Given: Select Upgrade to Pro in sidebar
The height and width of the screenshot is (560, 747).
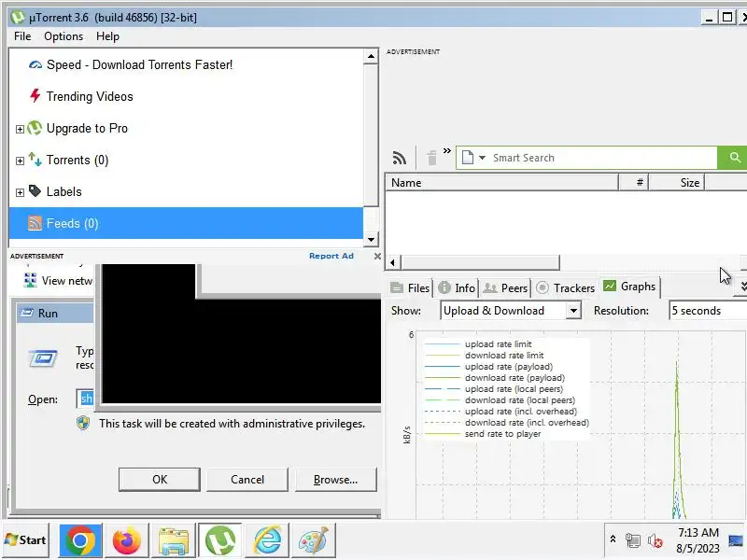Looking at the screenshot, I should (x=87, y=129).
